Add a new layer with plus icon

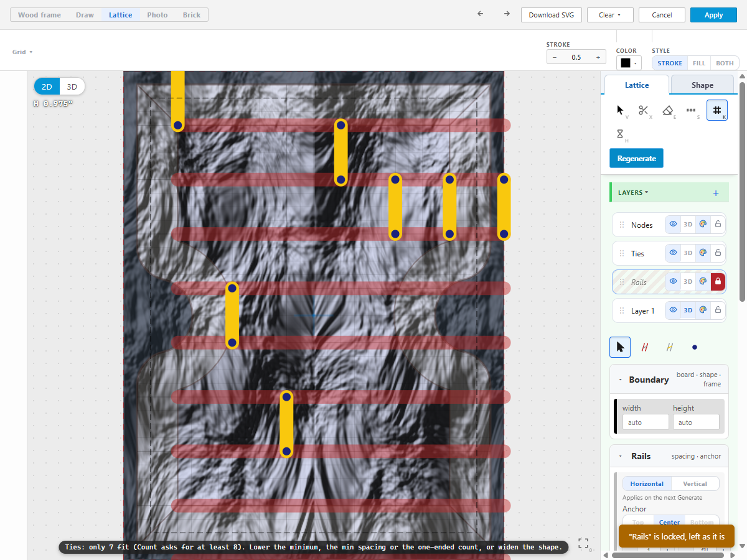tap(716, 193)
